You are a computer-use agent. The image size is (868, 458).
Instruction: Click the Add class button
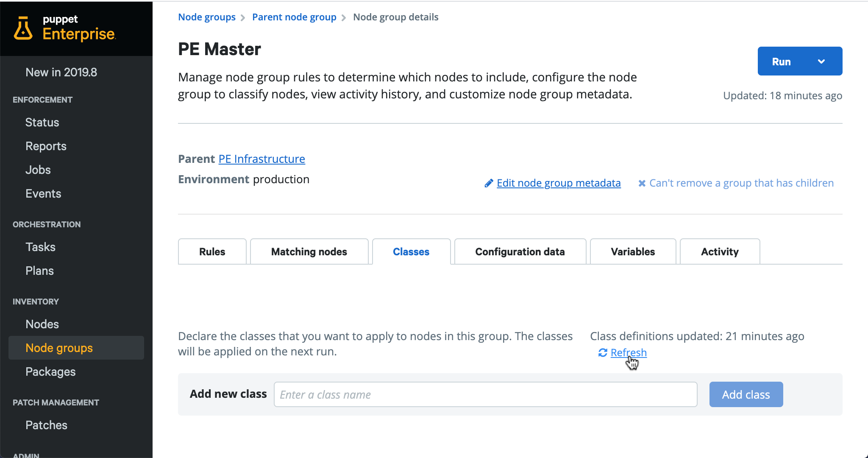pyautogui.click(x=746, y=394)
